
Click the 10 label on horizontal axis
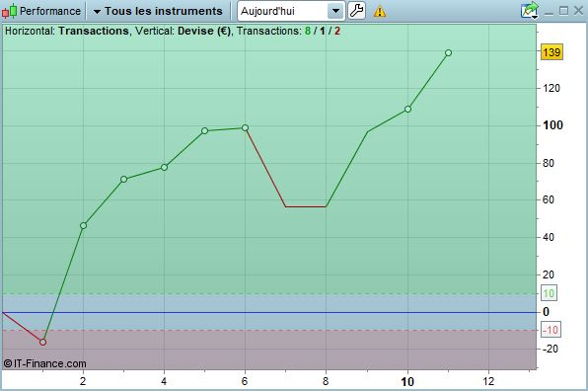[407, 382]
